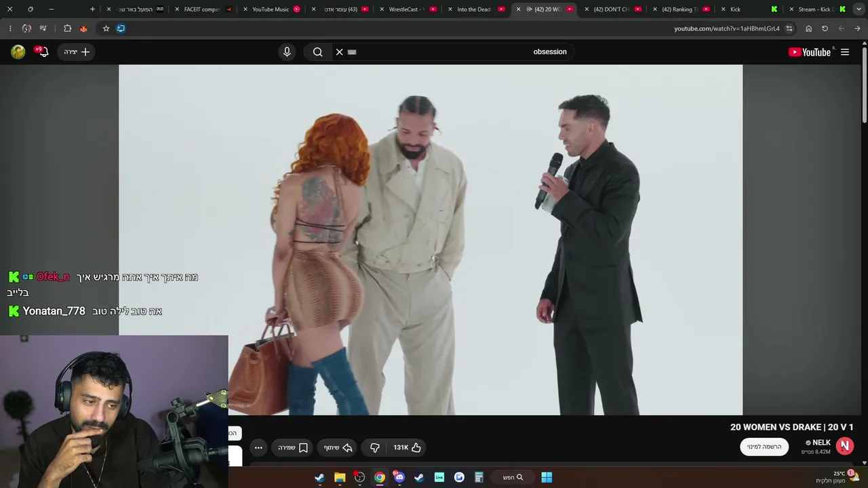Open the YouTube hamburger guide menu
868x488 pixels.
point(845,52)
